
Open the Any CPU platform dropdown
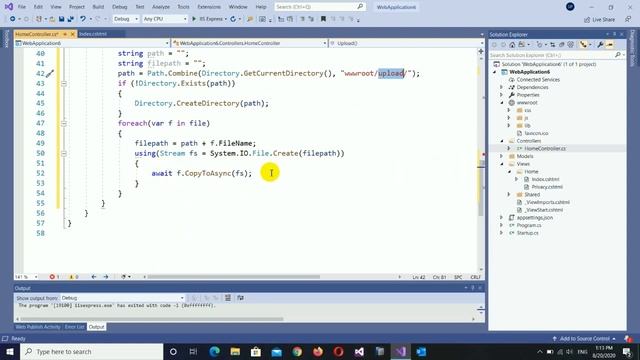(165, 19)
